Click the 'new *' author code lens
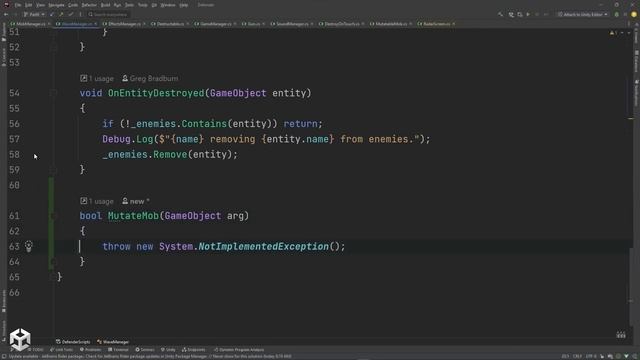Viewport: 640px width, 360px height. pyautogui.click(x=140, y=201)
